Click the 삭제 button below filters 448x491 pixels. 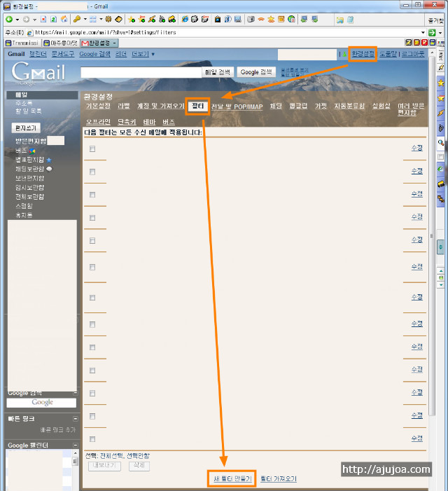tap(139, 466)
